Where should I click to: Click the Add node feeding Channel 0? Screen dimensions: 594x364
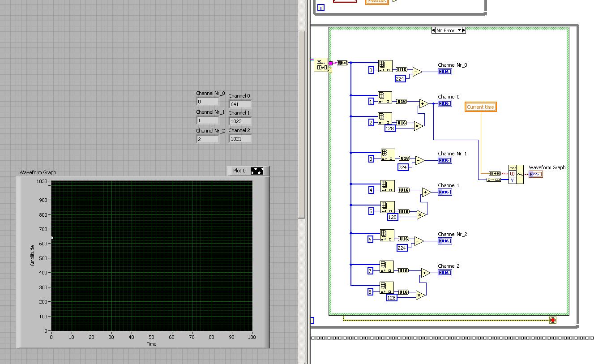423,104
